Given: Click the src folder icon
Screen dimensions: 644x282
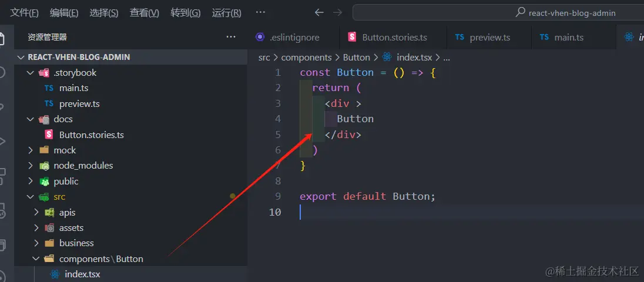Looking at the screenshot, I should (x=43, y=197).
